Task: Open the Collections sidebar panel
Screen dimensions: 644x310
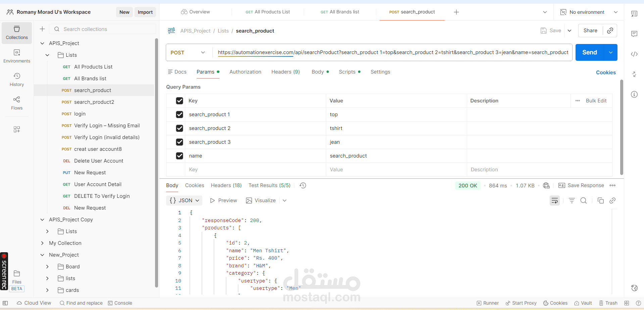Action: point(17,33)
